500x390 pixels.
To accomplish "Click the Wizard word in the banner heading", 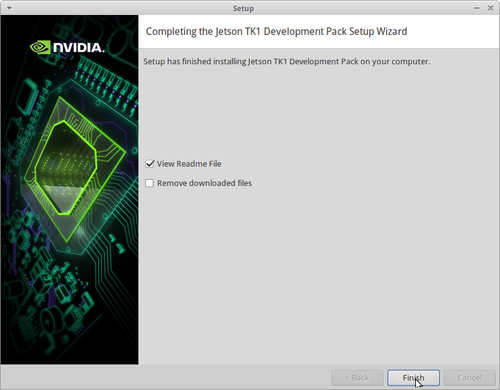I will (392, 31).
